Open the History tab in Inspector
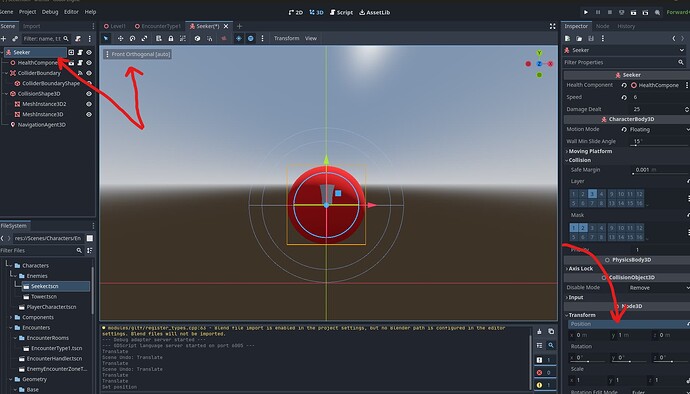 (x=626, y=26)
